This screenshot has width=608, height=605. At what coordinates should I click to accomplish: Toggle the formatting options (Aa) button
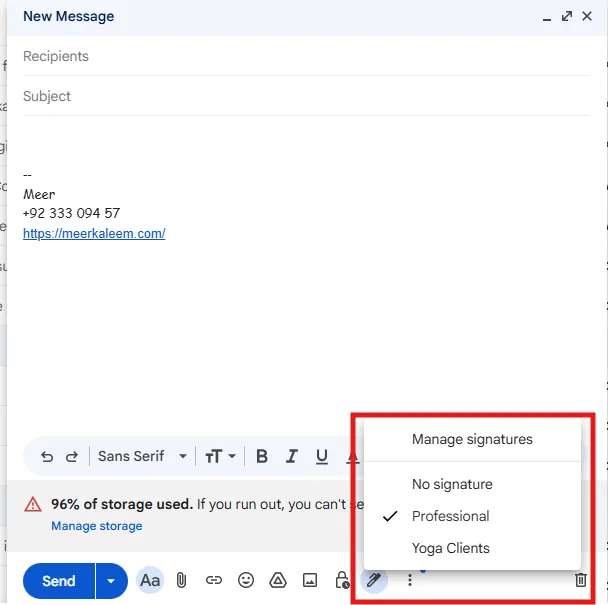tap(150, 580)
